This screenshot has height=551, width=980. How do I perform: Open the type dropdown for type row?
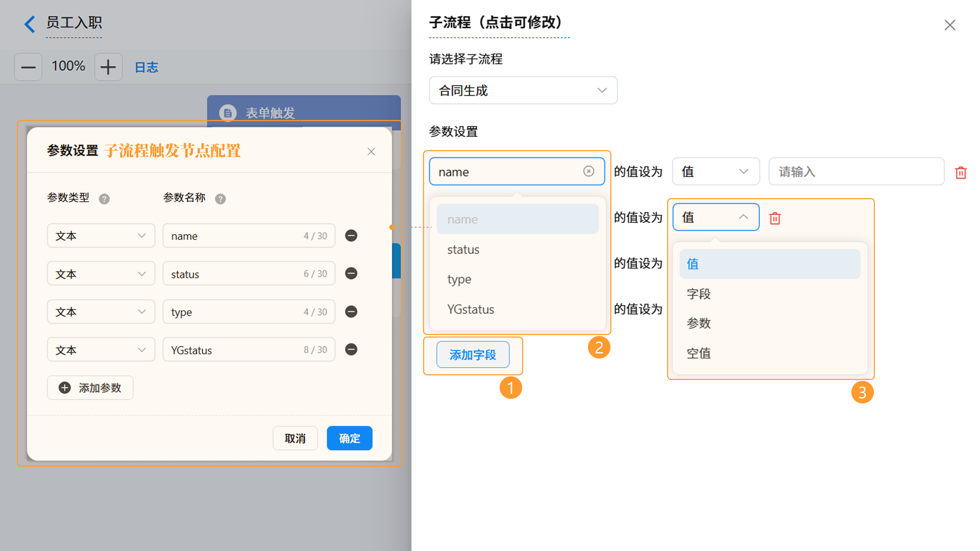(x=101, y=312)
